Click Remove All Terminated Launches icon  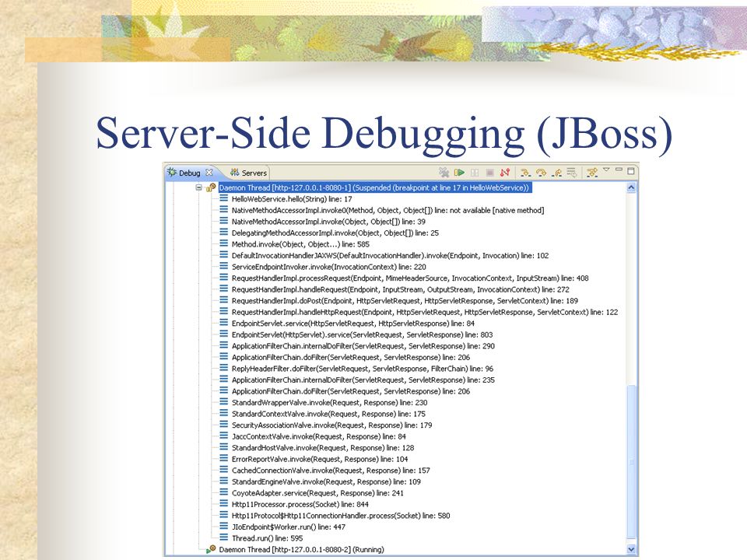[444, 173]
